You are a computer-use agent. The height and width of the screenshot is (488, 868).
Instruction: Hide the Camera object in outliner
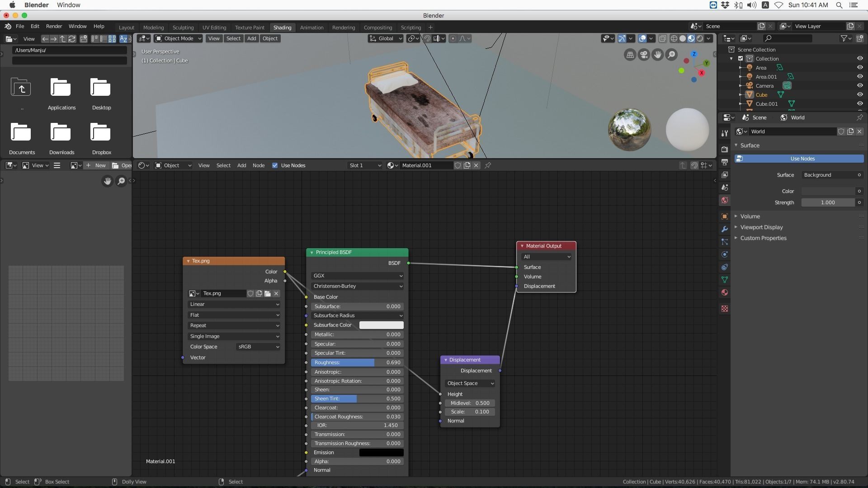[x=859, y=86]
